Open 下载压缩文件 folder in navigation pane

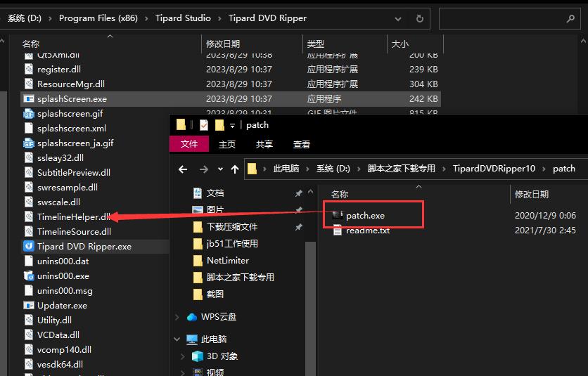click(x=231, y=227)
